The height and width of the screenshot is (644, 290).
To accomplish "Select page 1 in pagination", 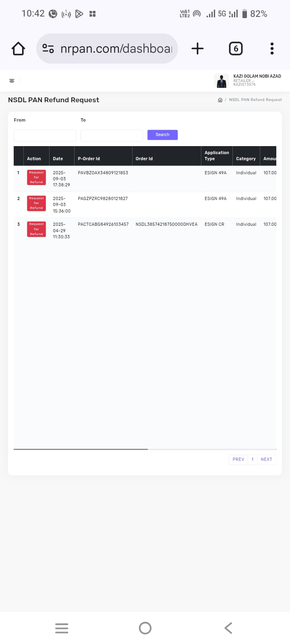I will tap(253, 459).
